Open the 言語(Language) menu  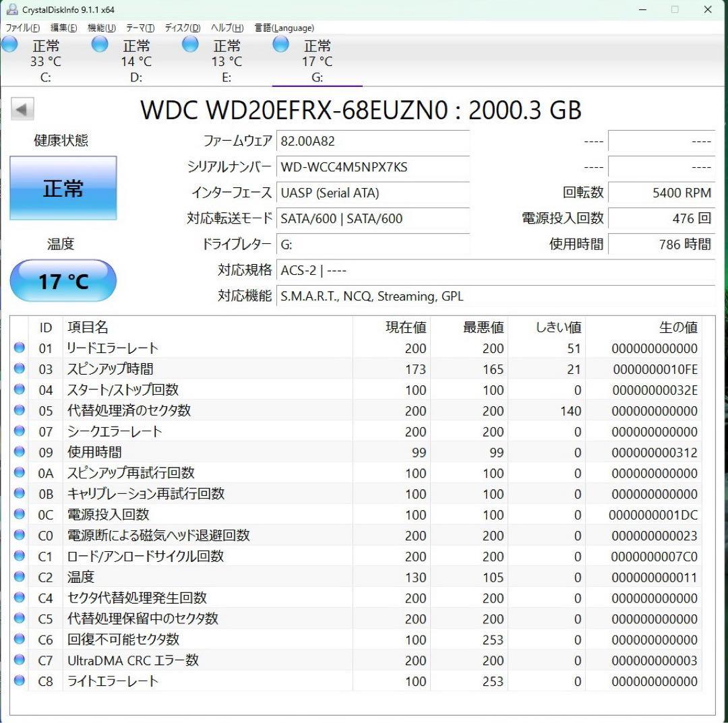(283, 28)
